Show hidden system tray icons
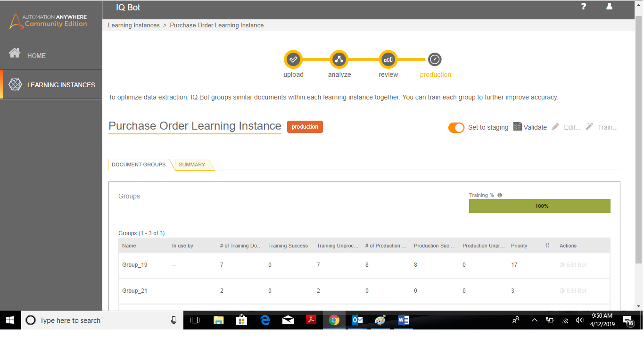 [x=534, y=321]
